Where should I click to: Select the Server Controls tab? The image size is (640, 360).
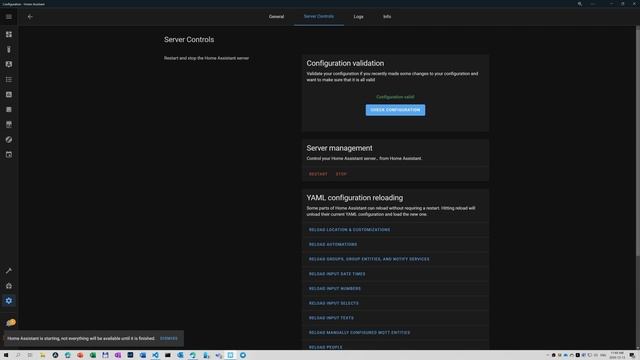coord(319,17)
